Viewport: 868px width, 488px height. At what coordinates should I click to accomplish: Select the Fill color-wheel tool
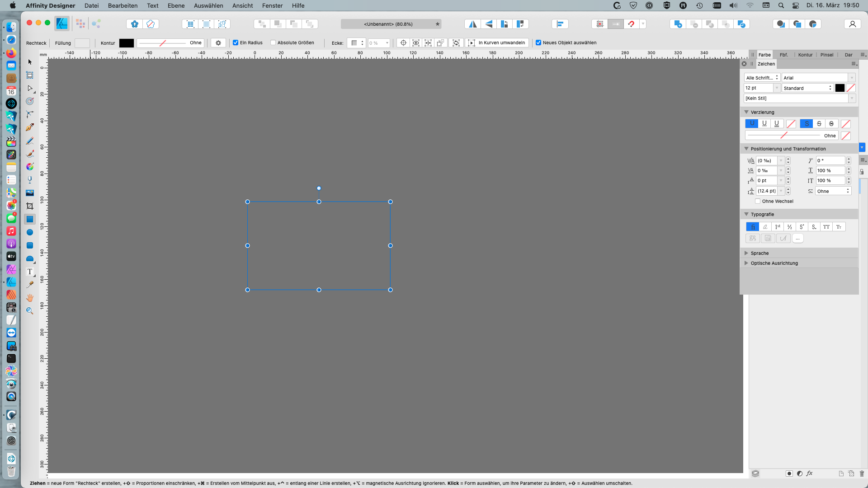tap(30, 167)
